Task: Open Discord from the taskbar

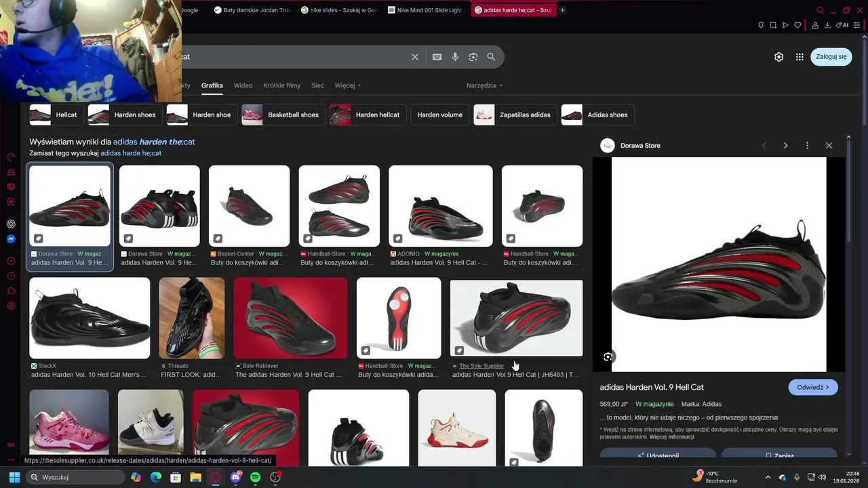Action: tap(235, 477)
